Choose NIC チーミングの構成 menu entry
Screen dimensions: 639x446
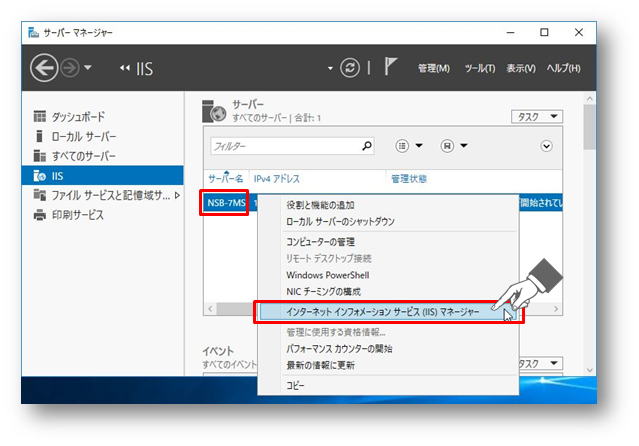[324, 291]
